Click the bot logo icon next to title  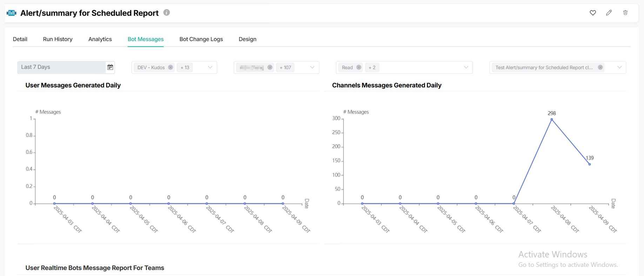click(12, 13)
